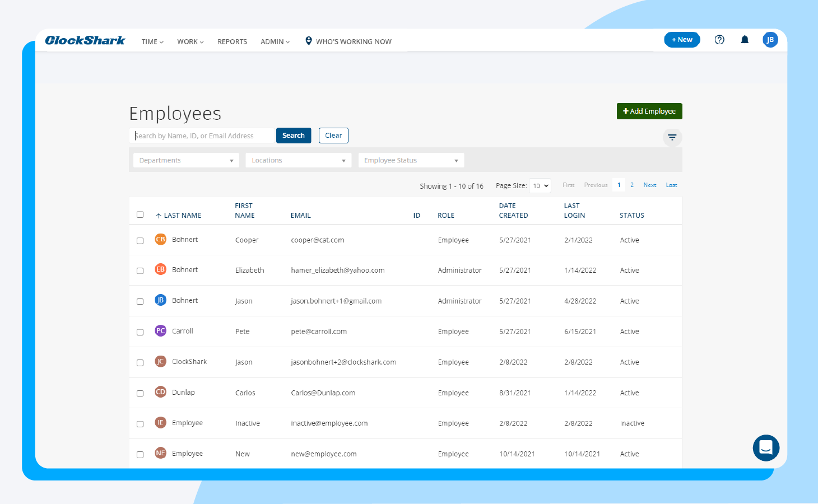Click email pete@carroll.com
818x504 pixels.
point(319,332)
